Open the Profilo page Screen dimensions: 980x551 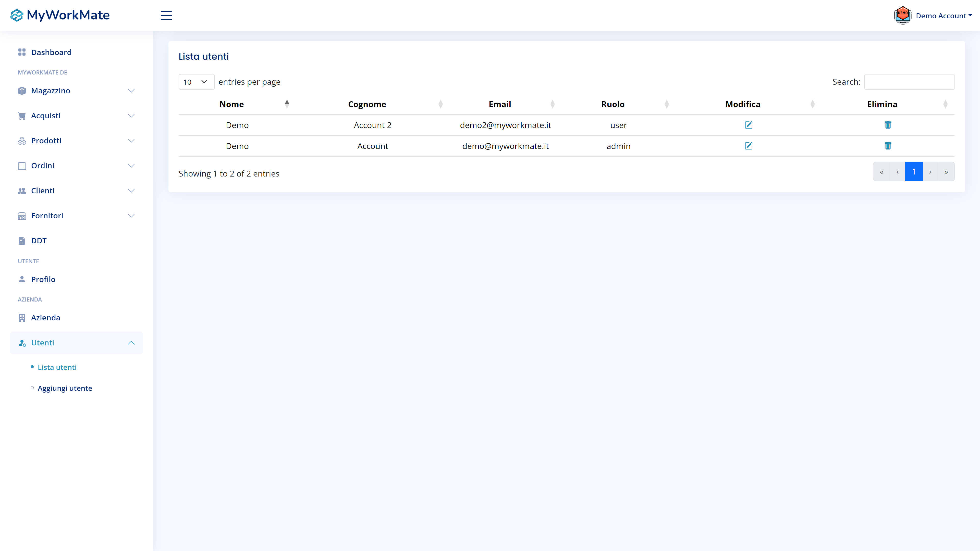43,279
